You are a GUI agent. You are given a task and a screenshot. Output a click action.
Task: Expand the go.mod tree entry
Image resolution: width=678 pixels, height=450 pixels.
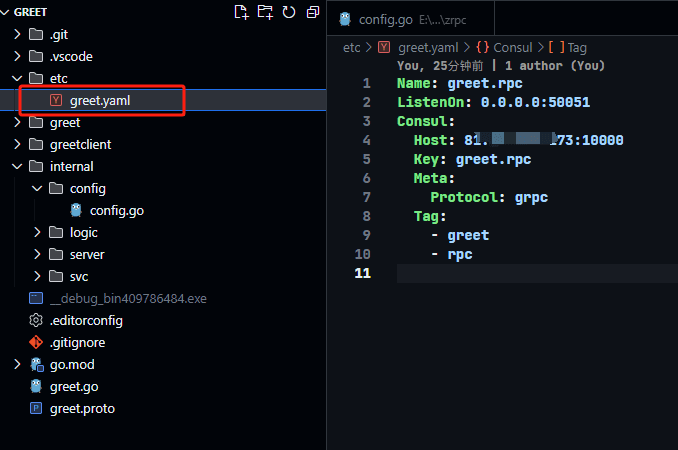click(17, 364)
